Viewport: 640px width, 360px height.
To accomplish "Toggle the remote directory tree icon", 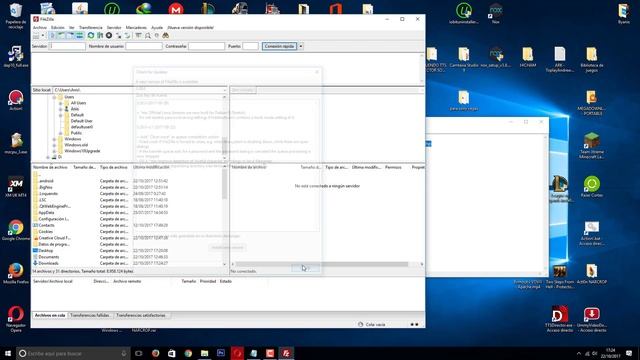I will [70, 36].
